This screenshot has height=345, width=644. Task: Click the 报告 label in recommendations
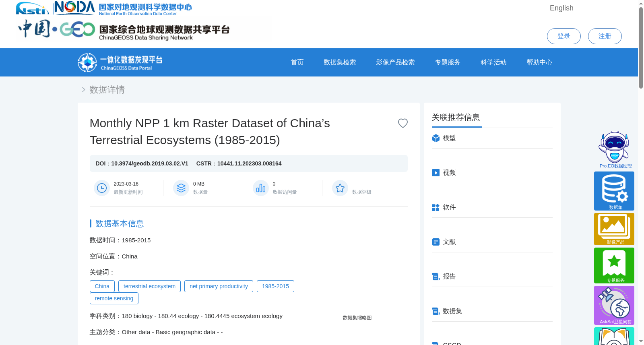tap(449, 277)
